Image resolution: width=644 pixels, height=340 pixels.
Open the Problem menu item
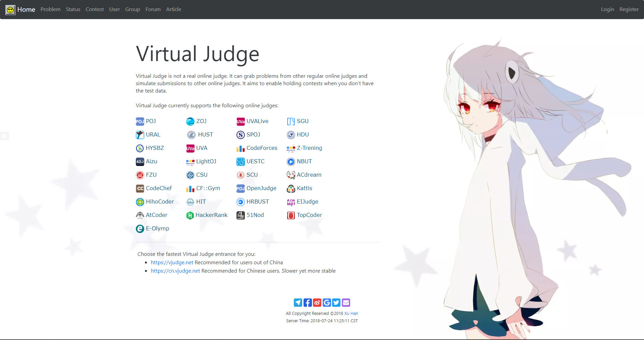[50, 9]
